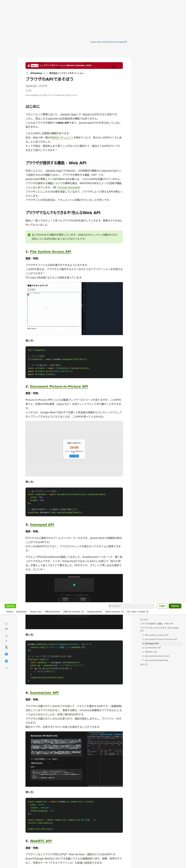Click the Login button
186x868 pixels.
162,606
